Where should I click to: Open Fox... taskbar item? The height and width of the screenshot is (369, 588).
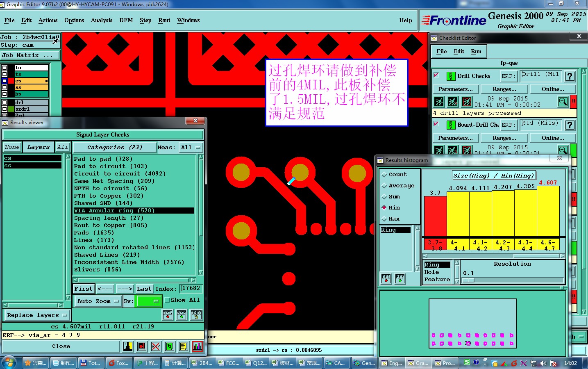[x=118, y=363]
